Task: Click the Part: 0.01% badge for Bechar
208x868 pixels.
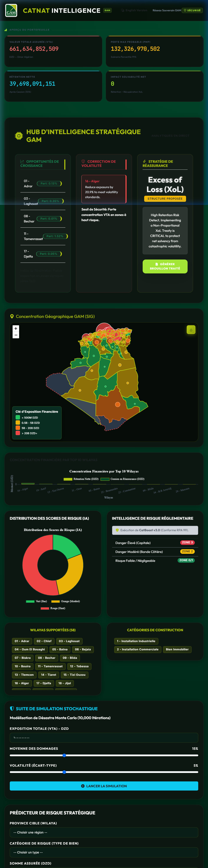Action: (49, 219)
